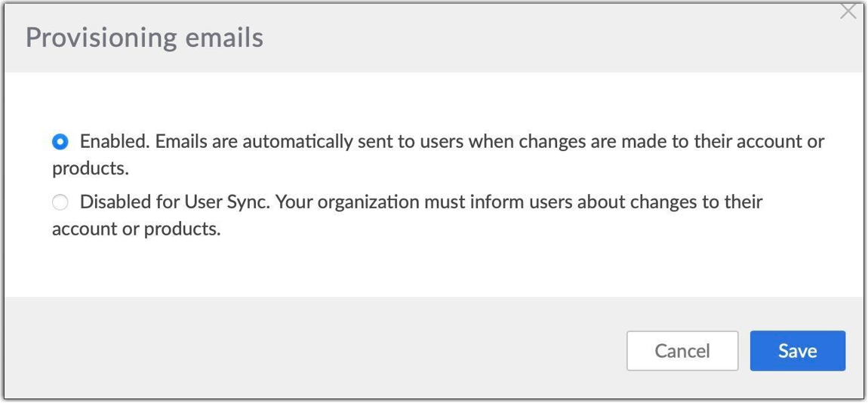The width and height of the screenshot is (868, 403).
Task: Close the dialog with the X icon
Action: pos(848,13)
